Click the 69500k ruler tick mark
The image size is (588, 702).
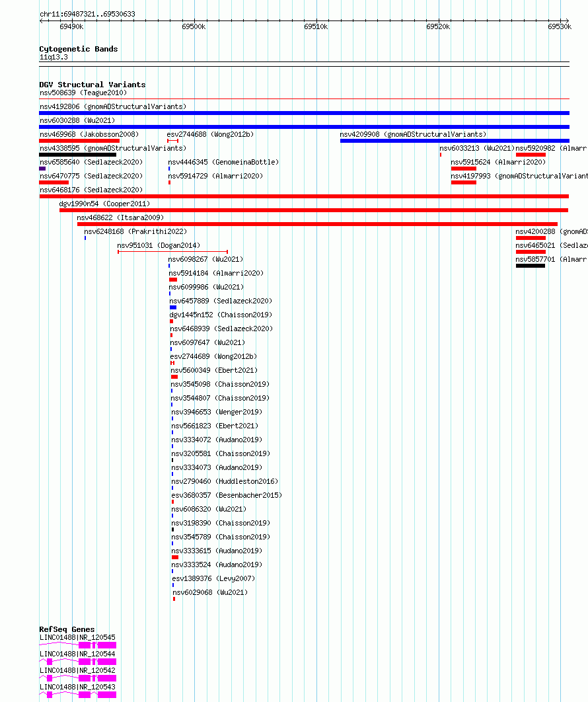click(x=194, y=22)
